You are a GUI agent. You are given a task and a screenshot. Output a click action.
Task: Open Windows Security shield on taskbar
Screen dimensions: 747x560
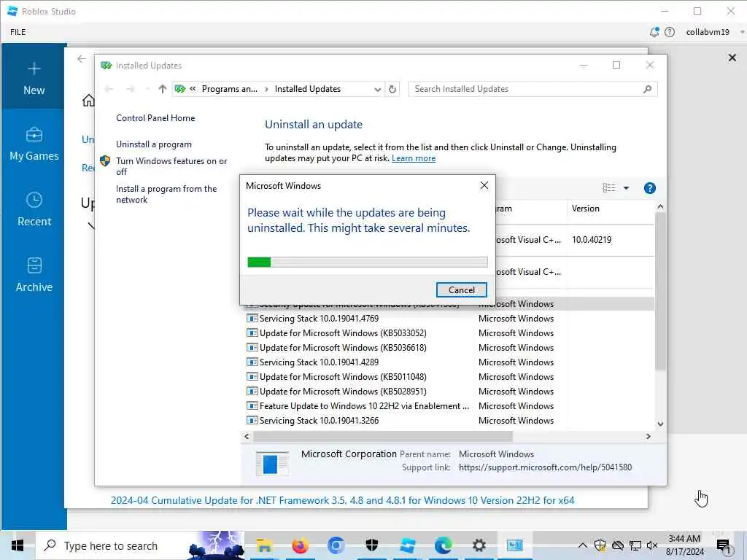pyautogui.click(x=371, y=545)
